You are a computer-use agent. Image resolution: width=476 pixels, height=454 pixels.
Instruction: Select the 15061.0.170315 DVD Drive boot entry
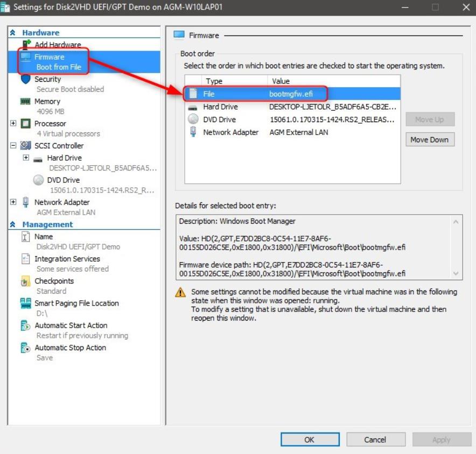click(292, 119)
